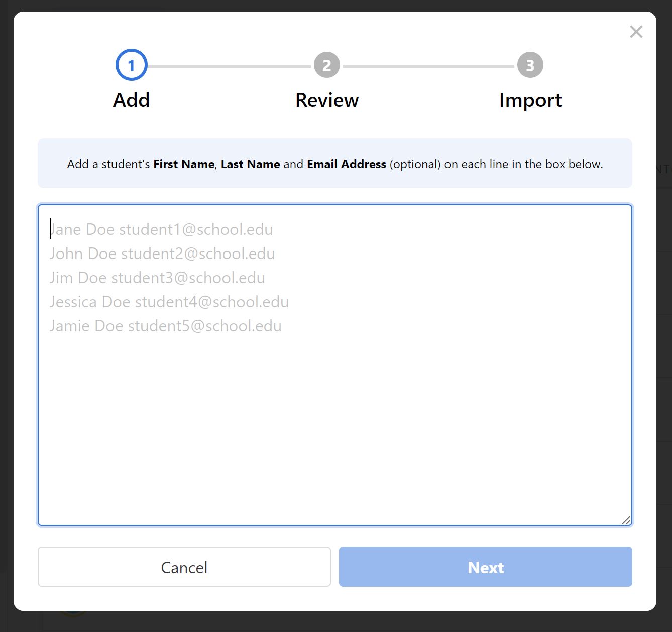Click progress line between steps 1 and 2
The width and height of the screenshot is (672, 632).
point(229,66)
